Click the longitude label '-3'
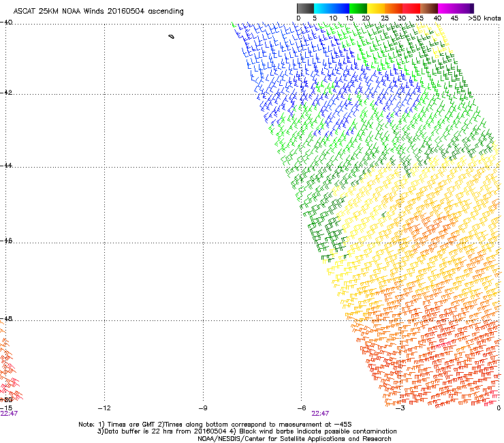The width and height of the screenshot is (504, 443). 400,408
